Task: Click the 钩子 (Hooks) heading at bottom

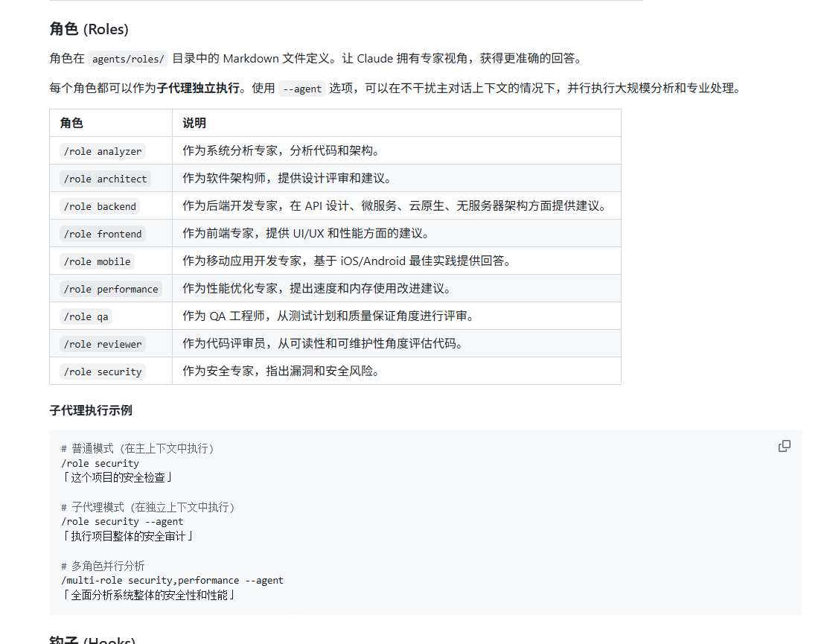Action: tap(92, 640)
